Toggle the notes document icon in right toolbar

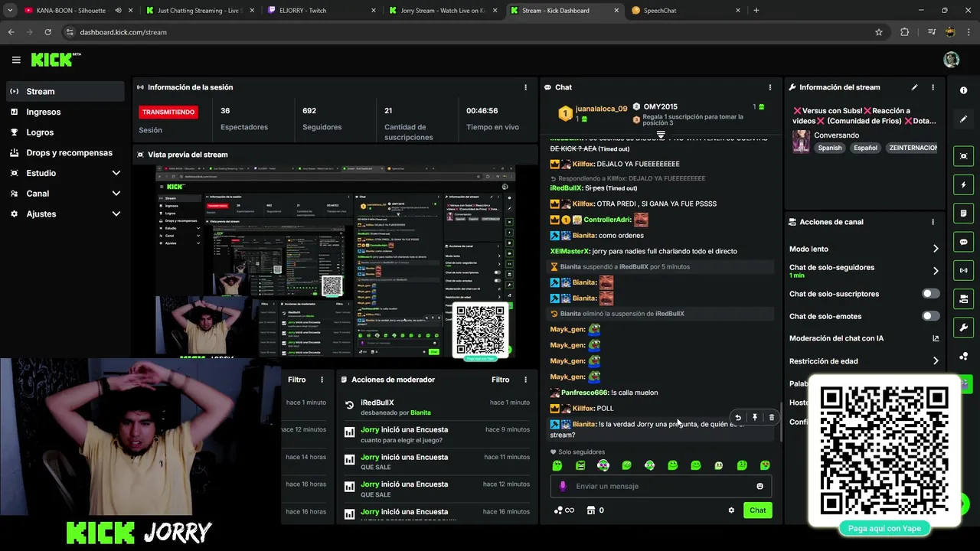pyautogui.click(x=963, y=213)
